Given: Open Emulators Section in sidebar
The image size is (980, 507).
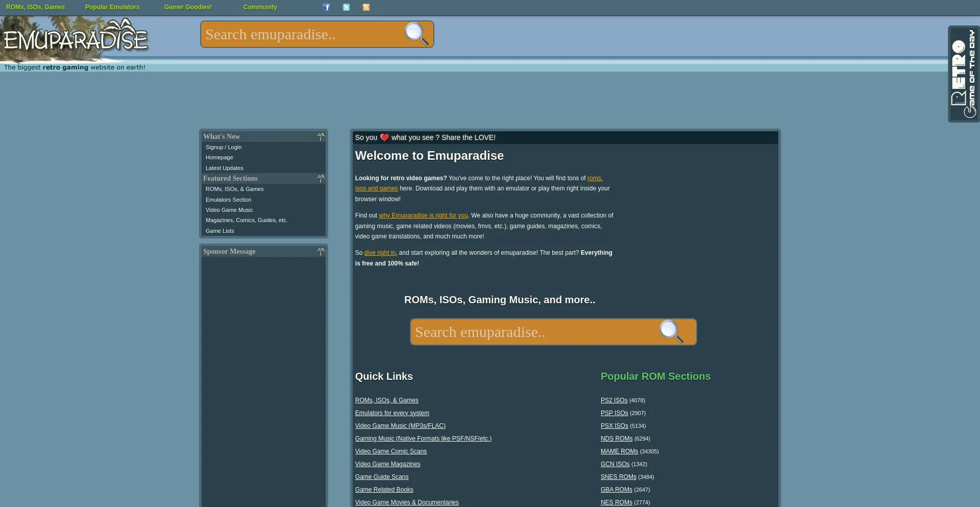Looking at the screenshot, I should [228, 200].
